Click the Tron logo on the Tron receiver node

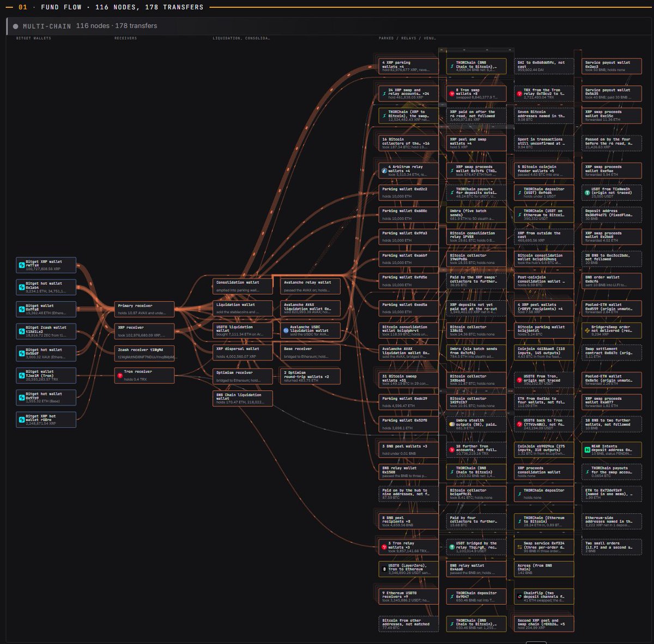(x=120, y=375)
